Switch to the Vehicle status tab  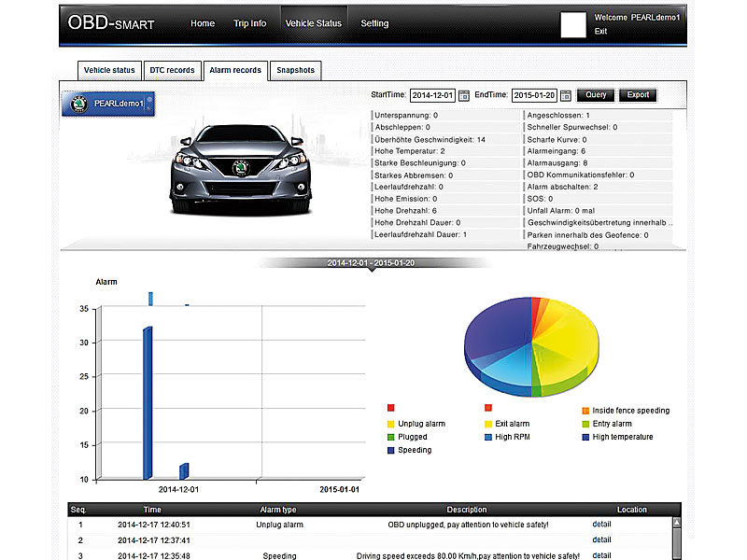pos(109,71)
